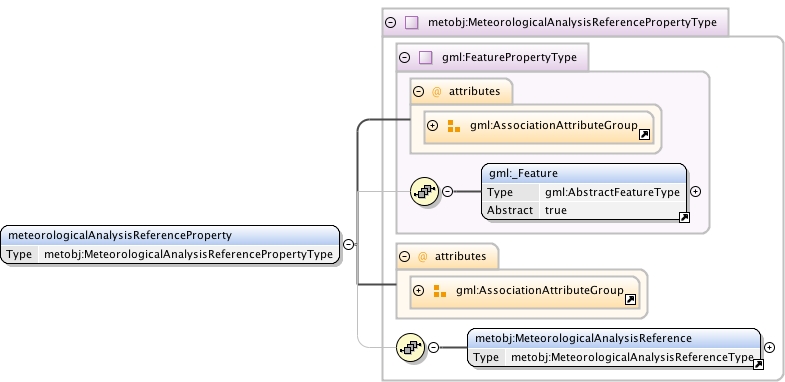The image size is (785, 382).
Task: Select the upper gml:AssociationAttributeGroup label
Action: tap(554, 125)
